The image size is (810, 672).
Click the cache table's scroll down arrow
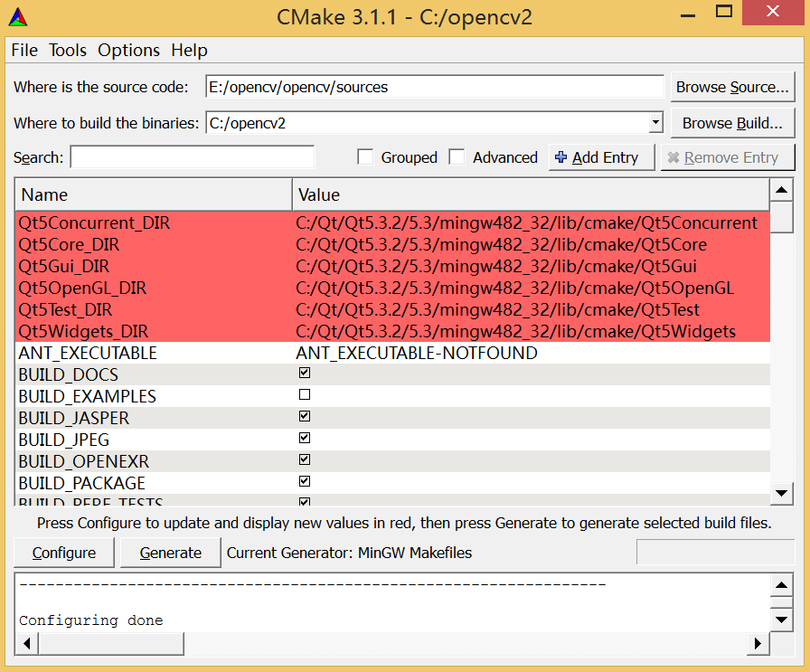coord(782,493)
